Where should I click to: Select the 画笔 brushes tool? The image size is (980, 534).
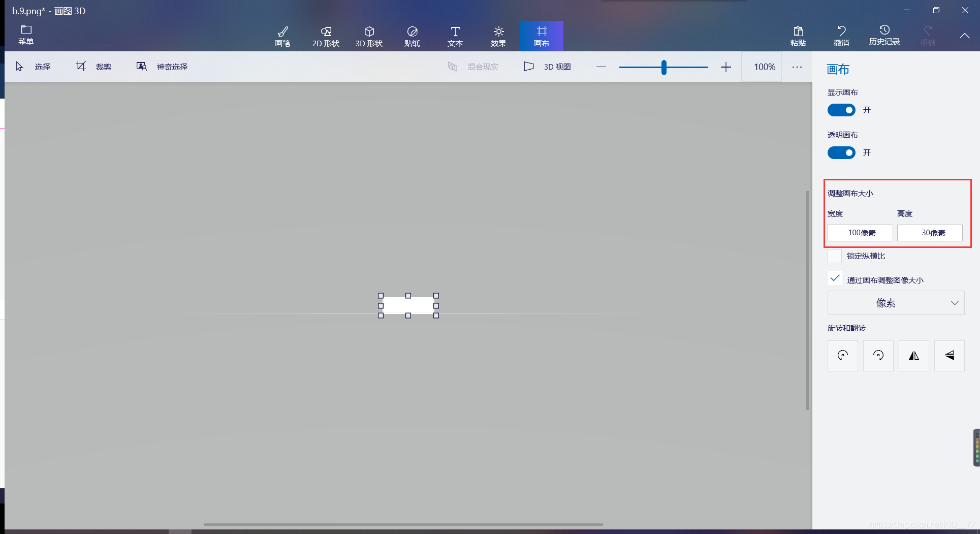point(282,36)
